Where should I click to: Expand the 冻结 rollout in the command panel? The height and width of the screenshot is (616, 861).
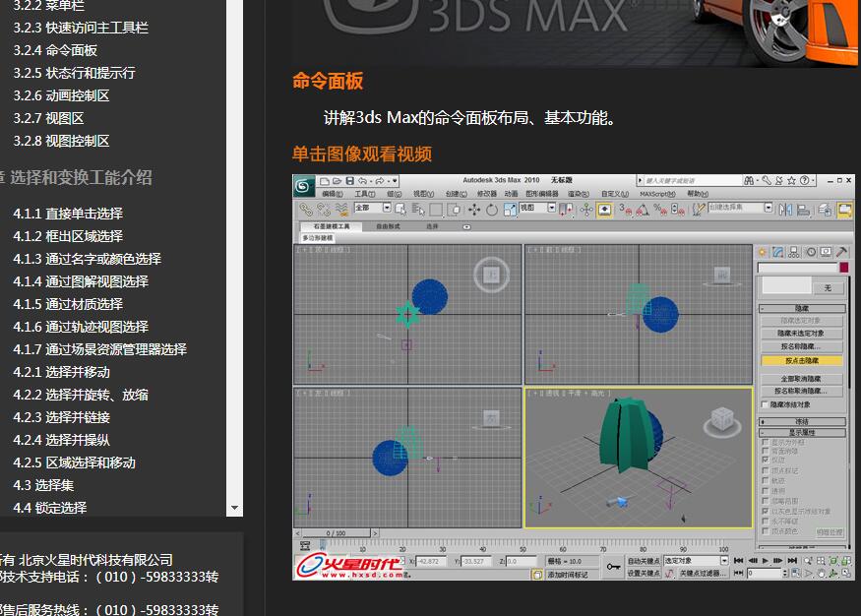(x=802, y=421)
